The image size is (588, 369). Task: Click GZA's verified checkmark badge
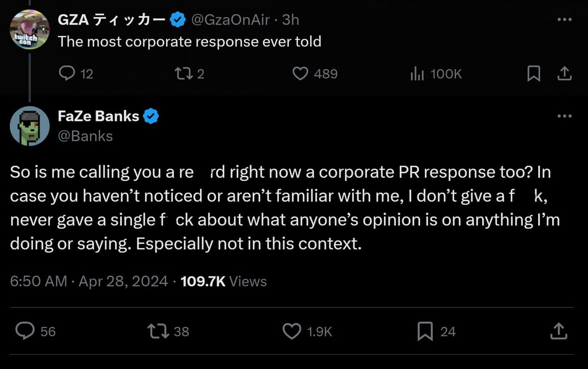[178, 19]
